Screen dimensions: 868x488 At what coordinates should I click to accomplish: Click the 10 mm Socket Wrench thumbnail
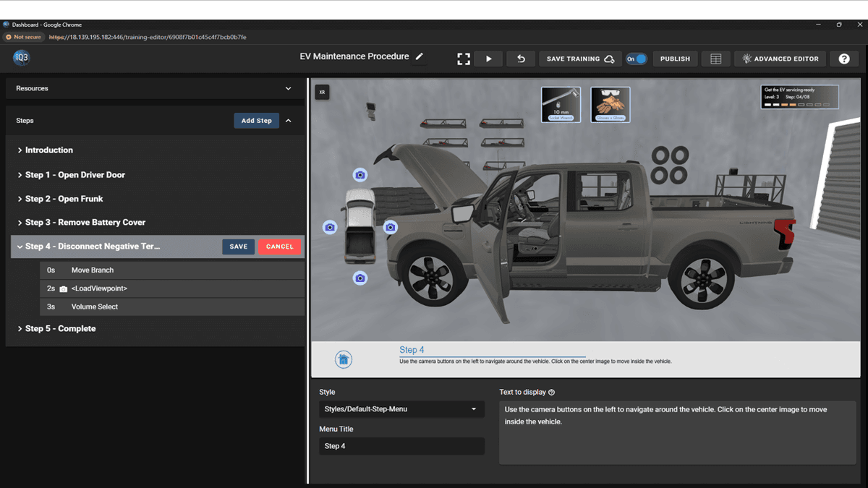pos(561,103)
